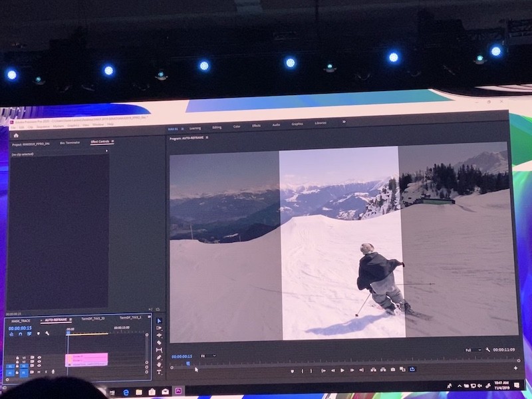The height and width of the screenshot is (399, 532).
Task: Select the Hand tool
Action: pos(159,364)
